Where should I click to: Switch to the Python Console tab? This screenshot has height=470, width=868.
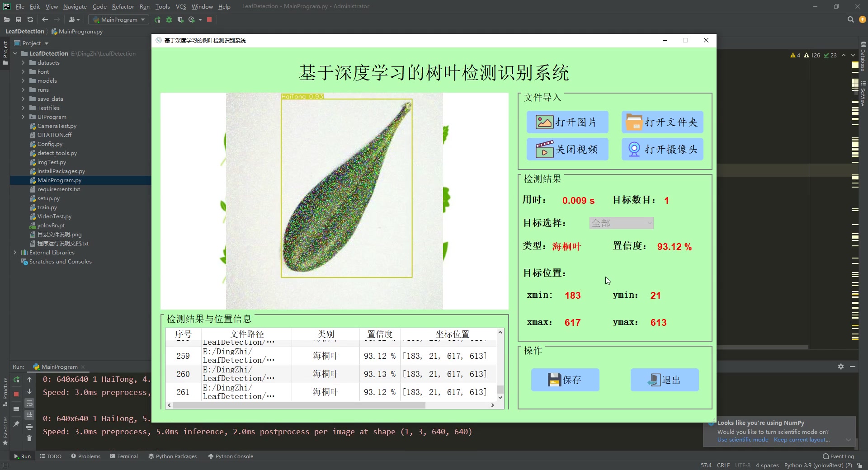pyautogui.click(x=231, y=456)
